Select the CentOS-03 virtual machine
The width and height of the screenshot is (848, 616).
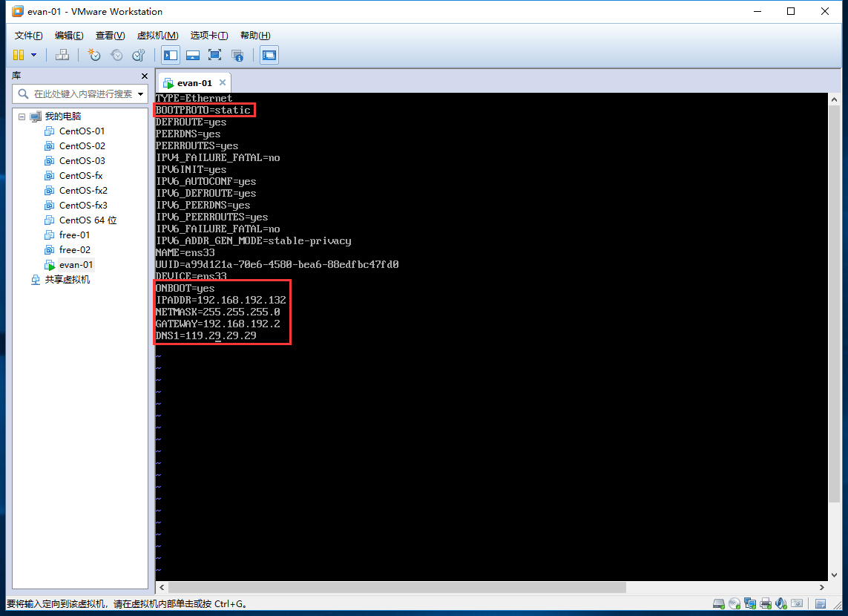pos(82,160)
